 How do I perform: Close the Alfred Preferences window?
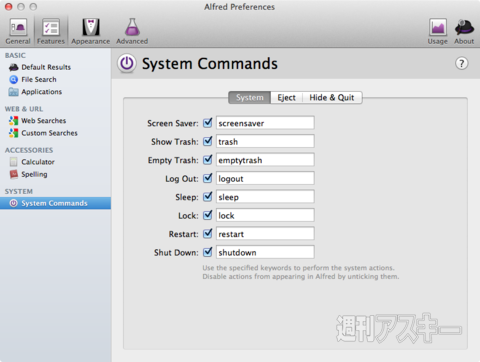pos(9,7)
